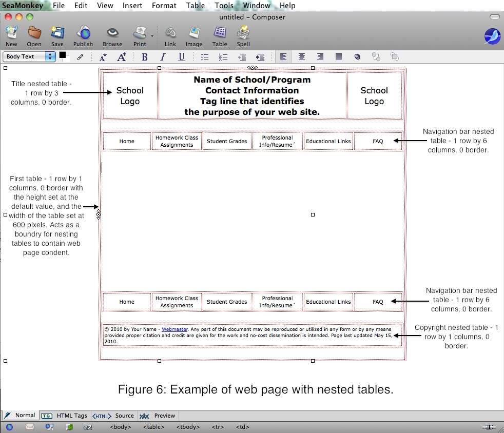Screen dimensions: 504x433
Task: Open the Body Text paragraph format dropdown
Action: coord(29,57)
